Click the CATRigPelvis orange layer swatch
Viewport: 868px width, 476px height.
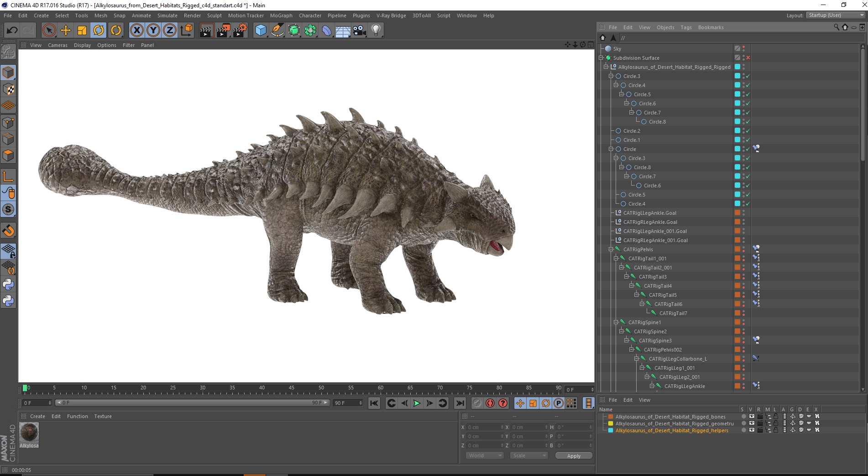click(737, 249)
